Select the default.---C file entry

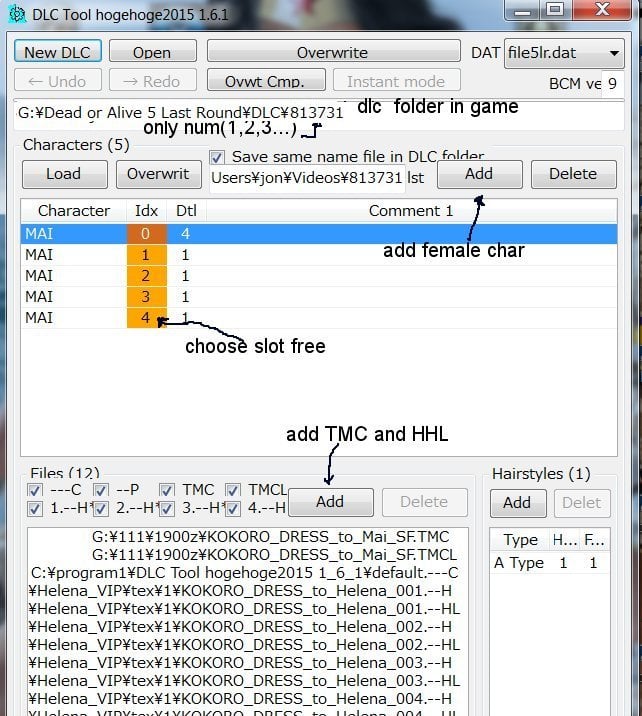pos(247,573)
